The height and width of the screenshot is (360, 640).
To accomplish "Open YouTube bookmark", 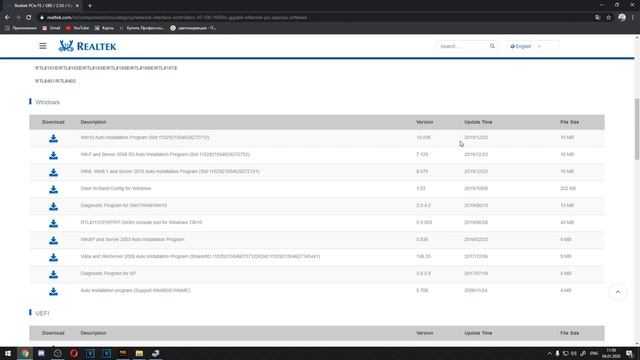I will (78, 28).
